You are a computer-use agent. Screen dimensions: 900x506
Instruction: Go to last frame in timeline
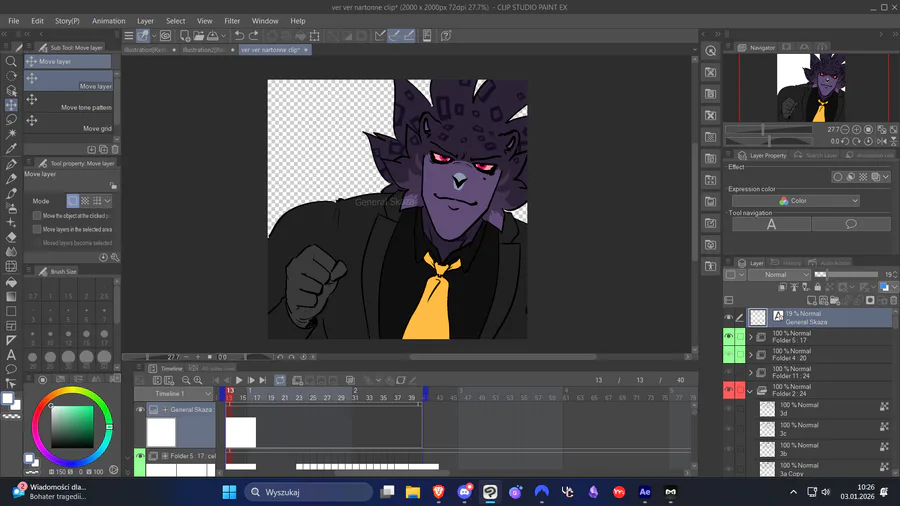(x=263, y=380)
